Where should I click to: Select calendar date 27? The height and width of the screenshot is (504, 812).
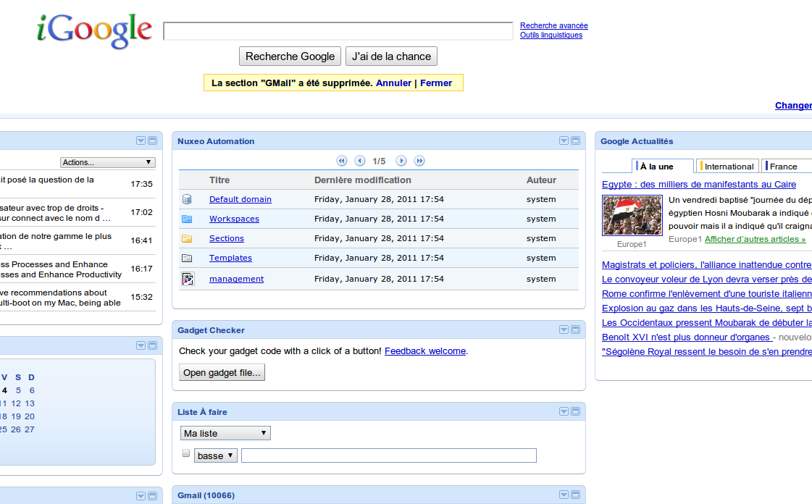pos(30,429)
